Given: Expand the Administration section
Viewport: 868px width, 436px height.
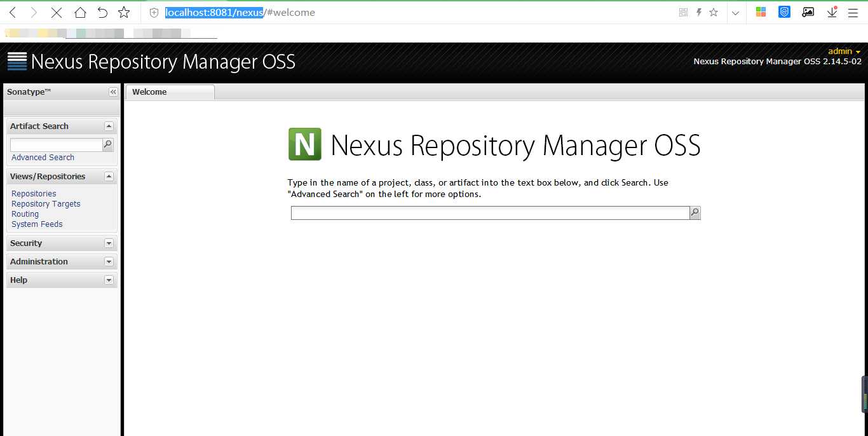Looking at the screenshot, I should point(109,262).
